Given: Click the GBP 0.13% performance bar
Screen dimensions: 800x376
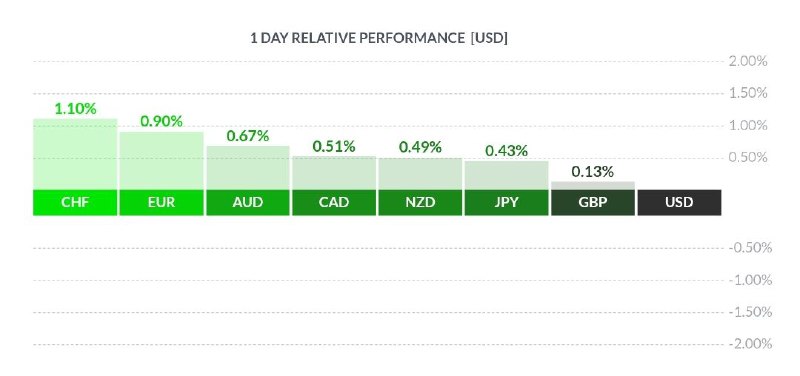Looking at the screenshot, I should click(593, 186).
